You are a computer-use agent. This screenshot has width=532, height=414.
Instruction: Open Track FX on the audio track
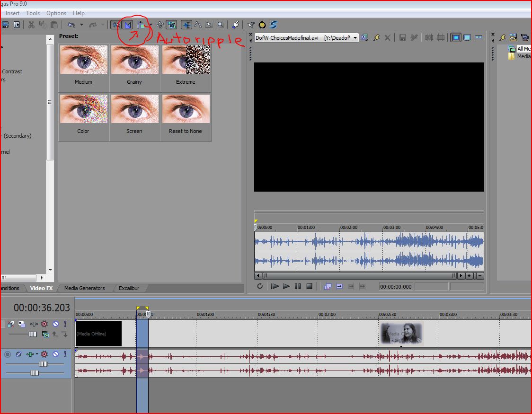(44, 354)
